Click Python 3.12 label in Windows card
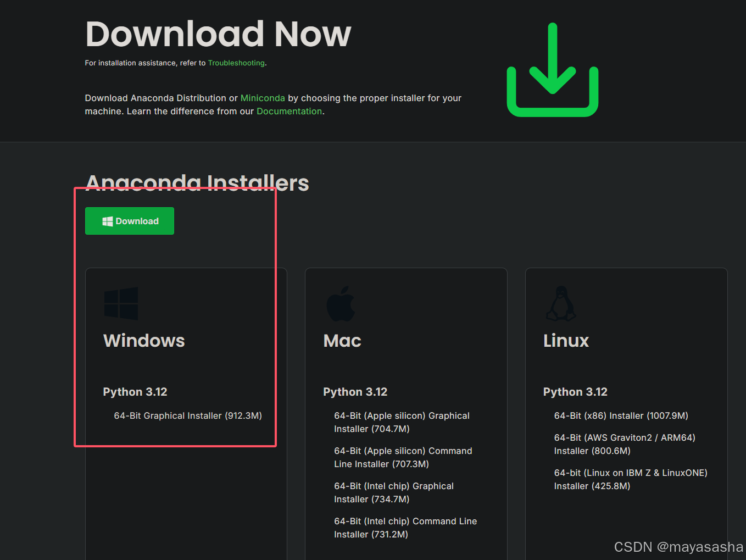Screen dimensions: 746x560 tap(135, 392)
